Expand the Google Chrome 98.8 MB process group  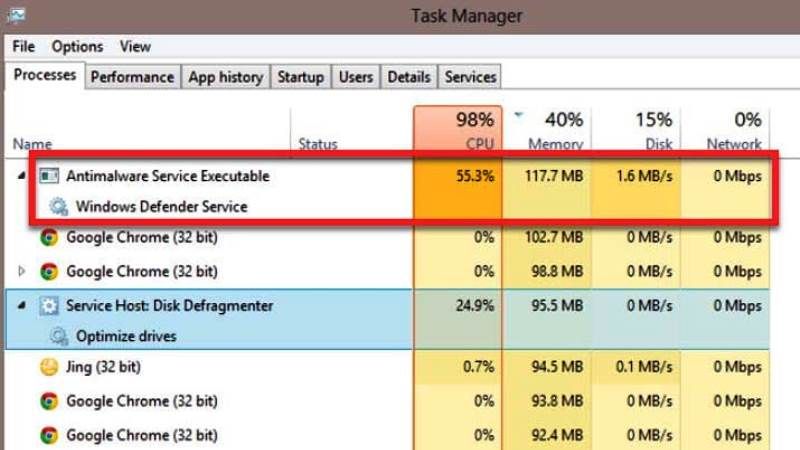coord(21,271)
